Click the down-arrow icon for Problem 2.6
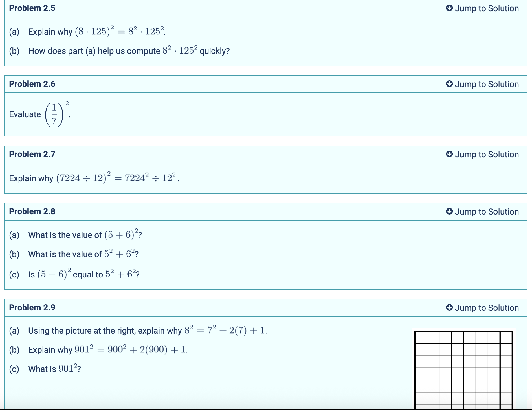Screen dimensions: 532x410 pyautogui.click(x=449, y=84)
